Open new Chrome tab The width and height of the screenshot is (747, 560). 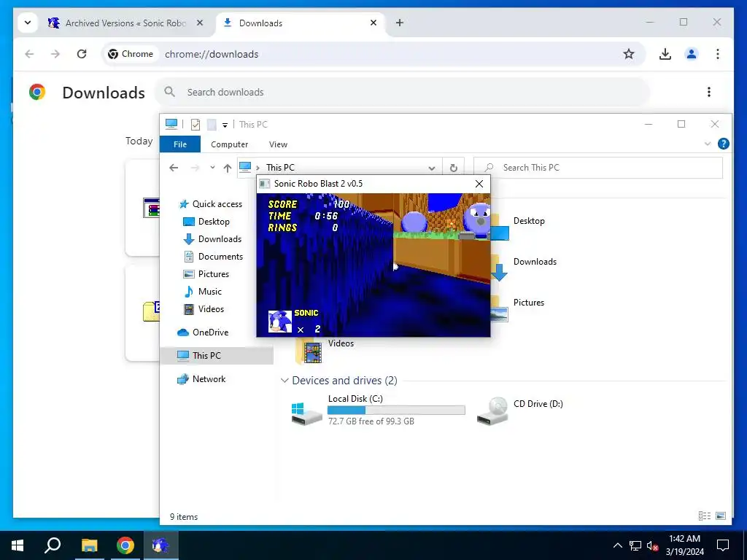click(400, 23)
